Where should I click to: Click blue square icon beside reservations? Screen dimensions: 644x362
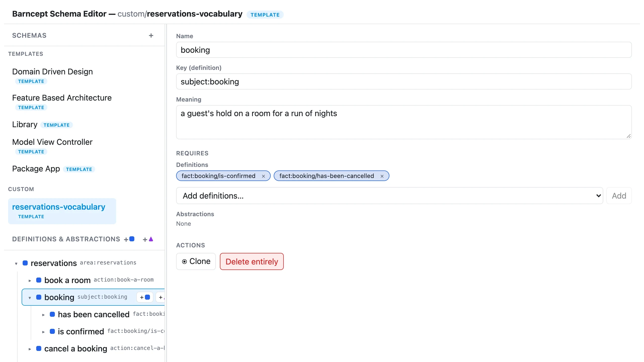25,263
